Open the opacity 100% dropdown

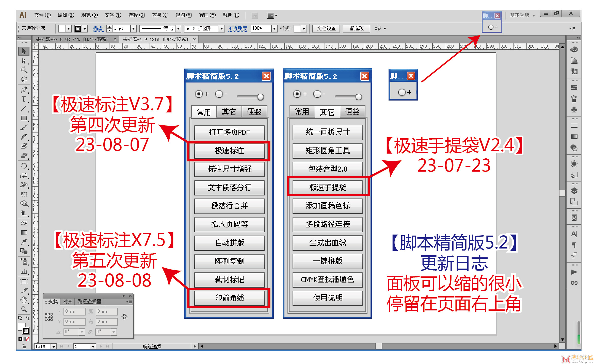274,29
